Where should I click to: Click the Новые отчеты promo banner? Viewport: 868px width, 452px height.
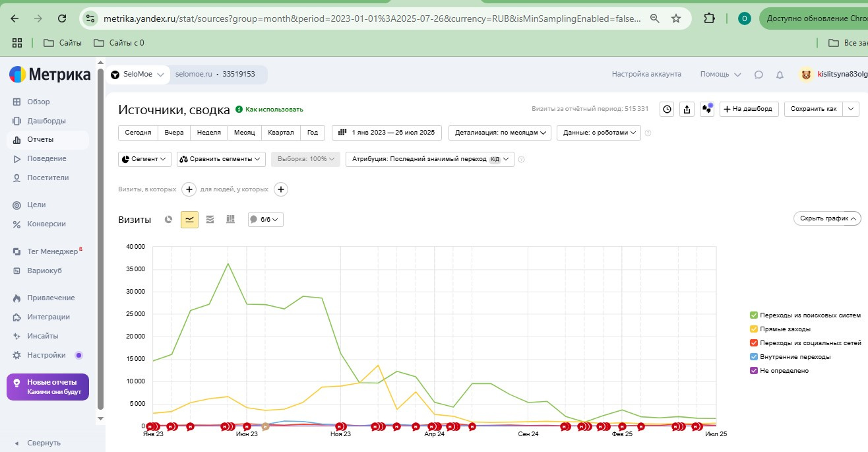(x=47, y=387)
